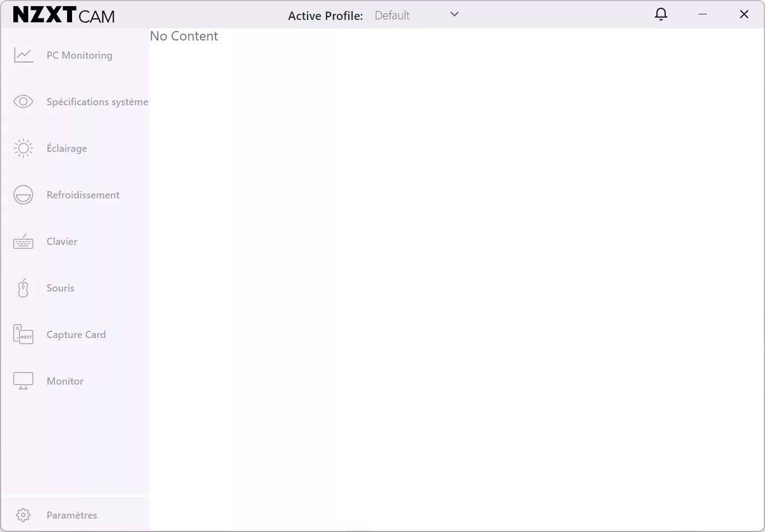The height and width of the screenshot is (532, 765).
Task: Go to the PC Monitoring section label
Action: coord(79,55)
